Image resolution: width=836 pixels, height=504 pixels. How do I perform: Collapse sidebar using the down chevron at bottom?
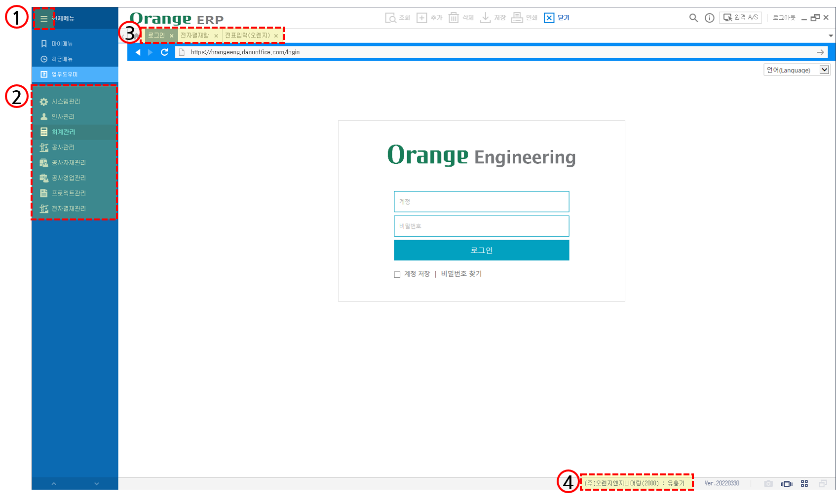pyautogui.click(x=97, y=483)
